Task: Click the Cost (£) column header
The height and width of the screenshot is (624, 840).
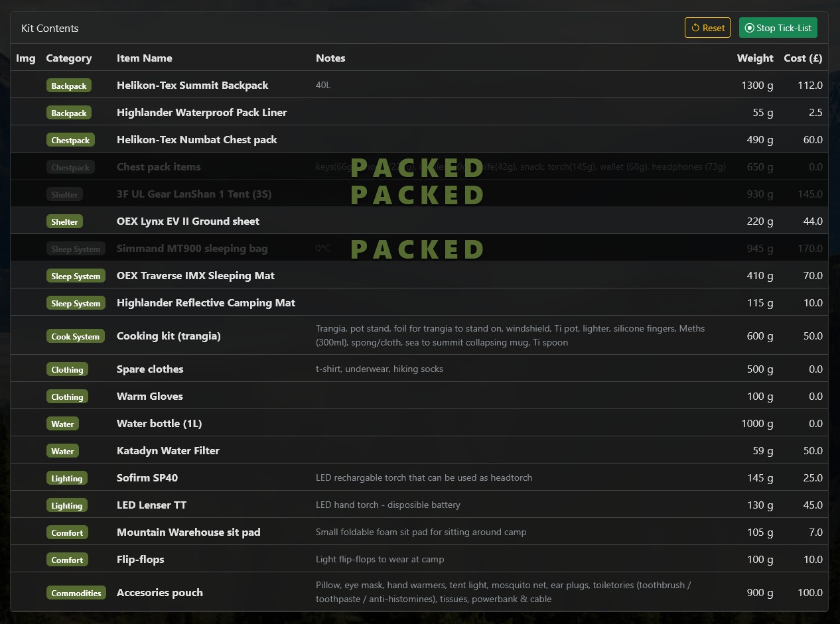Action: [803, 58]
